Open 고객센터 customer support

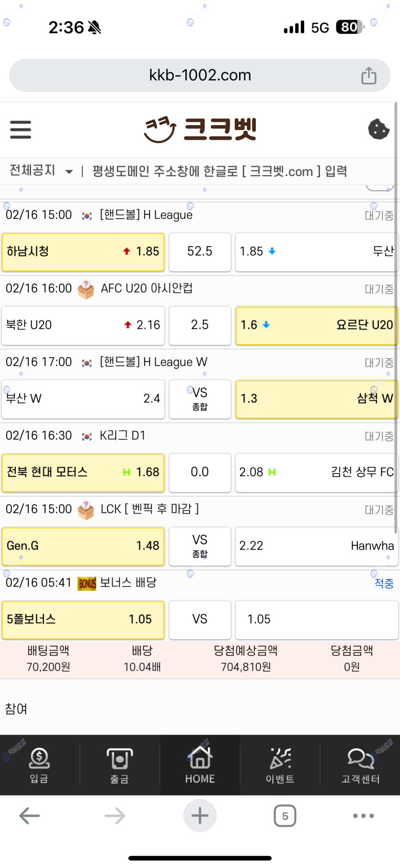coord(360,765)
